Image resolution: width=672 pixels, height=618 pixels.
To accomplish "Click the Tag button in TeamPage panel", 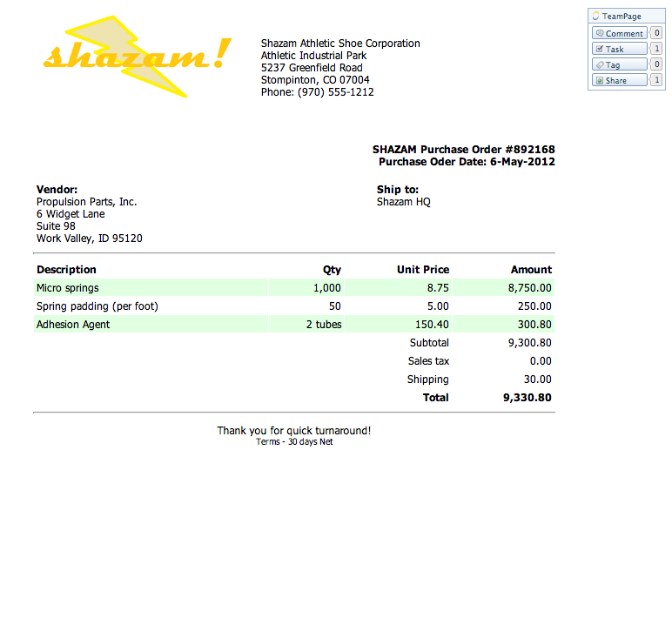I will 619,64.
